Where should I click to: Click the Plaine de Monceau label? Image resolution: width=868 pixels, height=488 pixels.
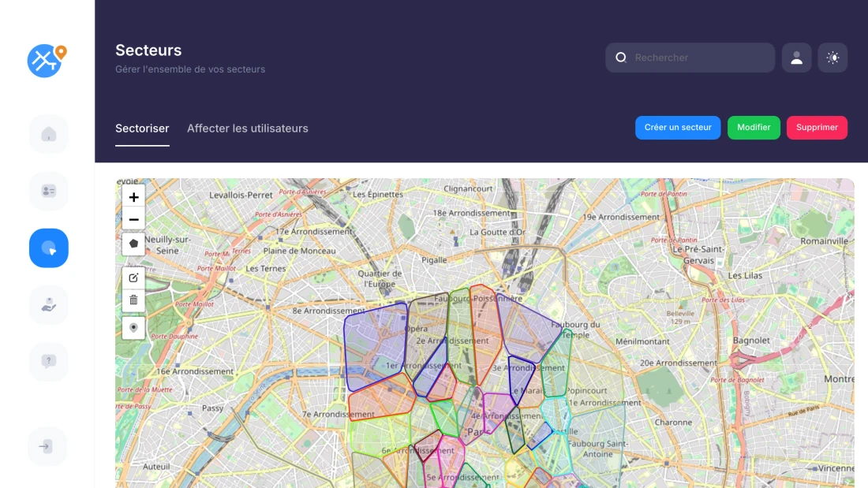pos(300,251)
